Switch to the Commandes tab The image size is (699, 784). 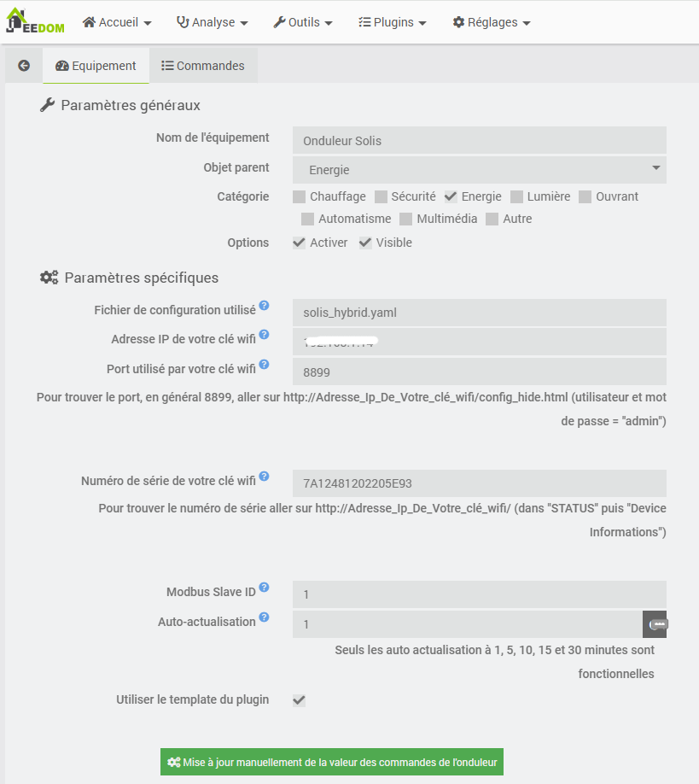(203, 66)
